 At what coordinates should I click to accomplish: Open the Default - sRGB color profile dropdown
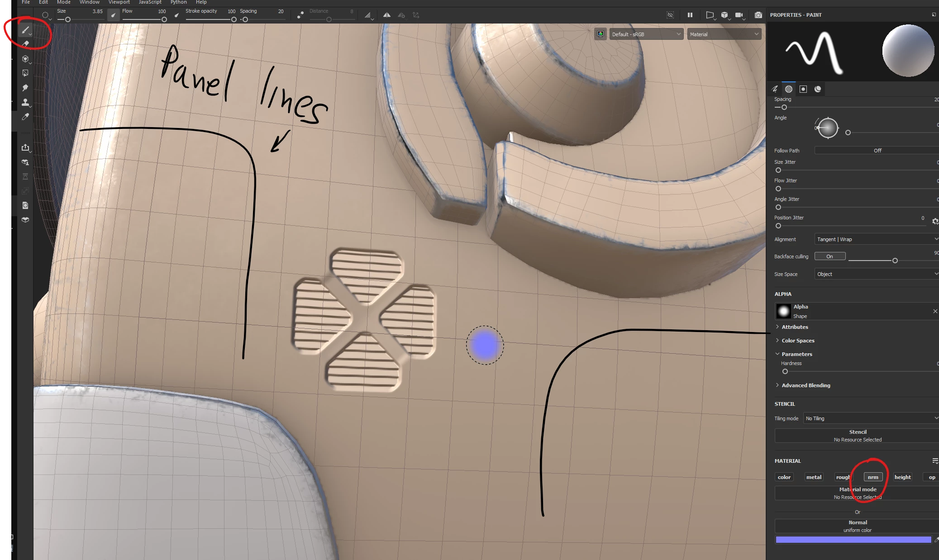click(646, 34)
